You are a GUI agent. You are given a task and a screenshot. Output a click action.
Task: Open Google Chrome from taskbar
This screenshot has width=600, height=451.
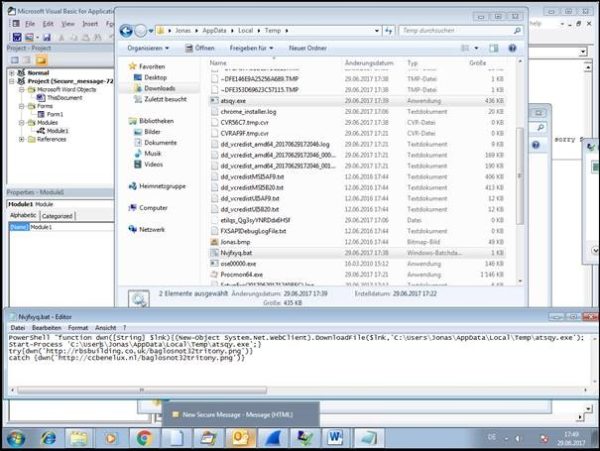(143, 438)
